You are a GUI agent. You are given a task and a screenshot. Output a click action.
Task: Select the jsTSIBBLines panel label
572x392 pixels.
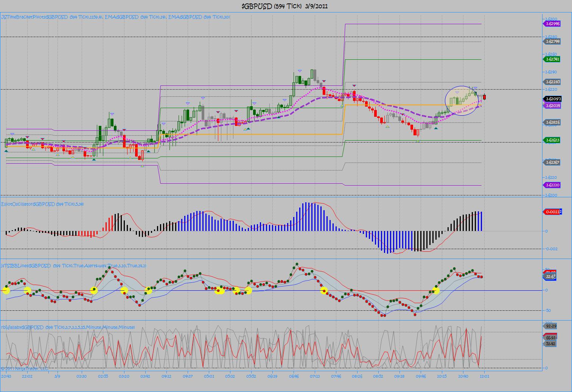73,266
